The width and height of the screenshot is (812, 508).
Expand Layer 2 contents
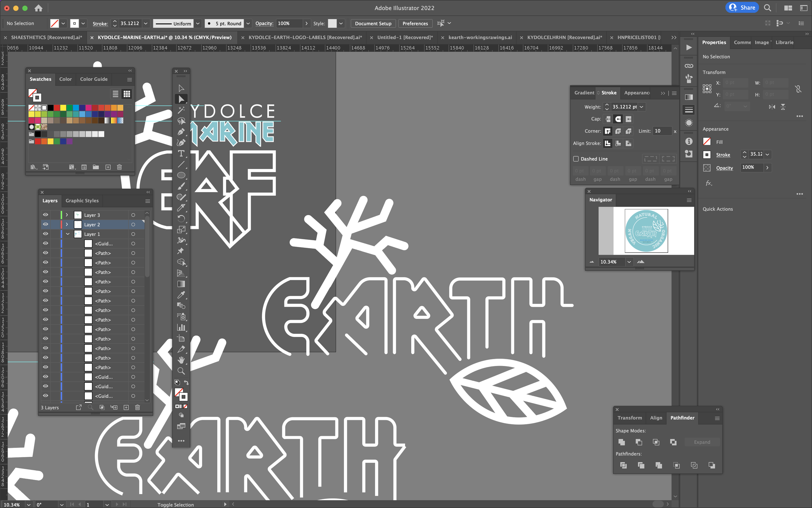pyautogui.click(x=67, y=224)
